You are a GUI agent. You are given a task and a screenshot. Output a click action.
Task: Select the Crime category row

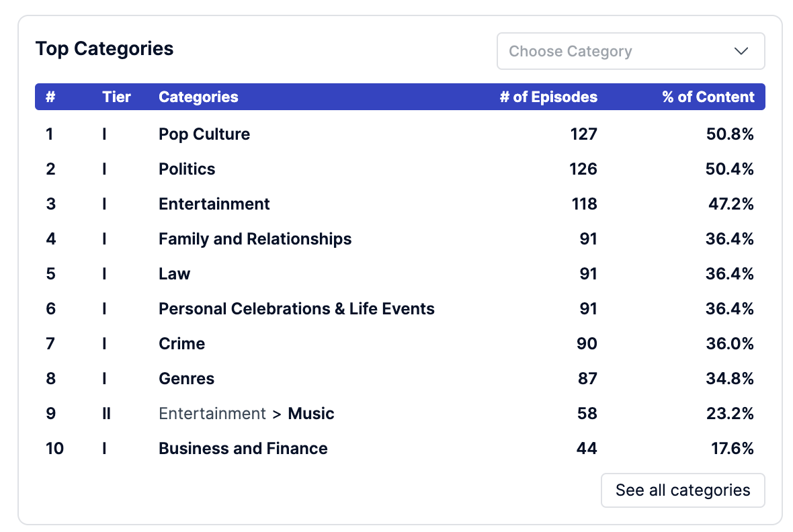click(400, 343)
